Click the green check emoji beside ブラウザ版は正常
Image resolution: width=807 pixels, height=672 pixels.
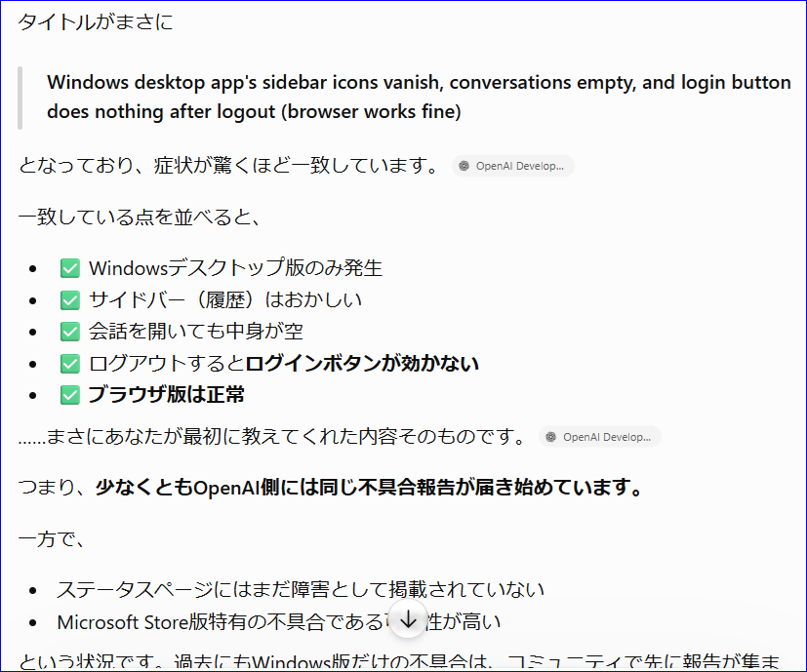pos(70,395)
